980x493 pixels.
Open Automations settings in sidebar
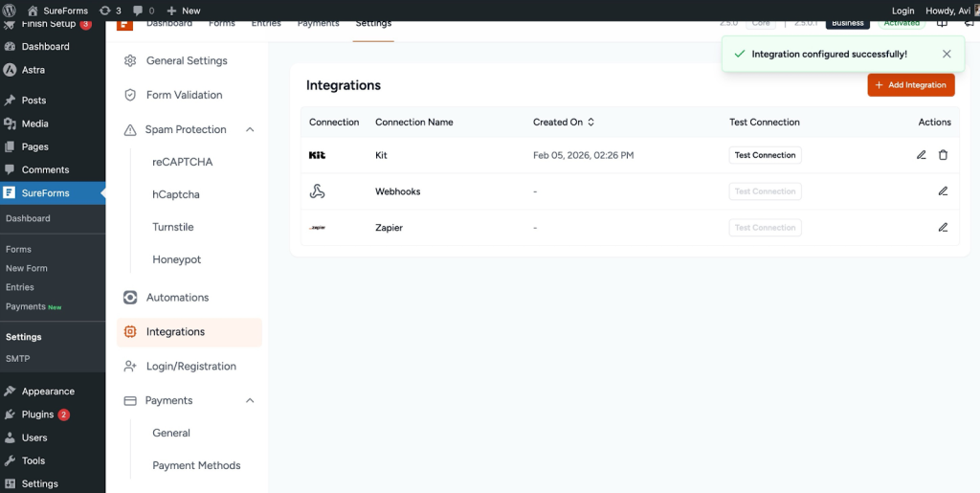coord(177,298)
